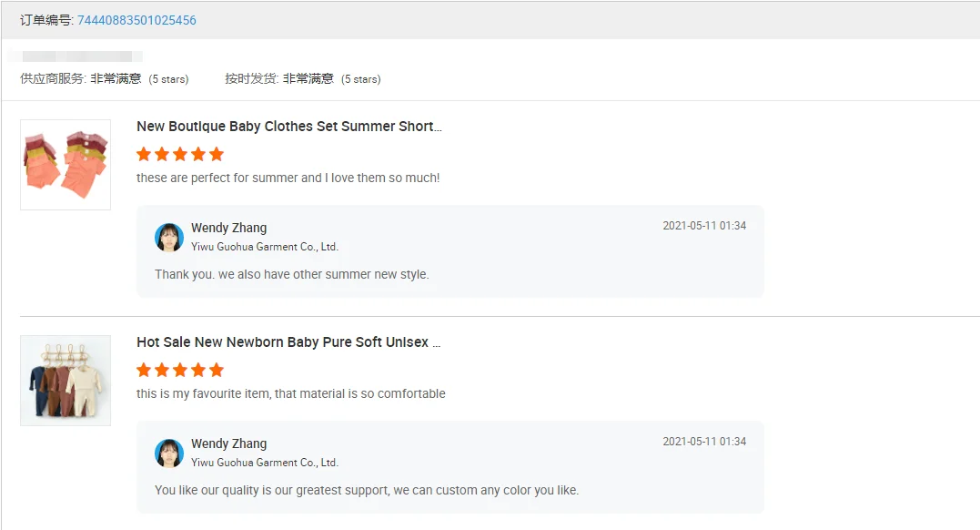
Task: Open order number 74440883501025456 link
Action: pyautogui.click(x=136, y=20)
